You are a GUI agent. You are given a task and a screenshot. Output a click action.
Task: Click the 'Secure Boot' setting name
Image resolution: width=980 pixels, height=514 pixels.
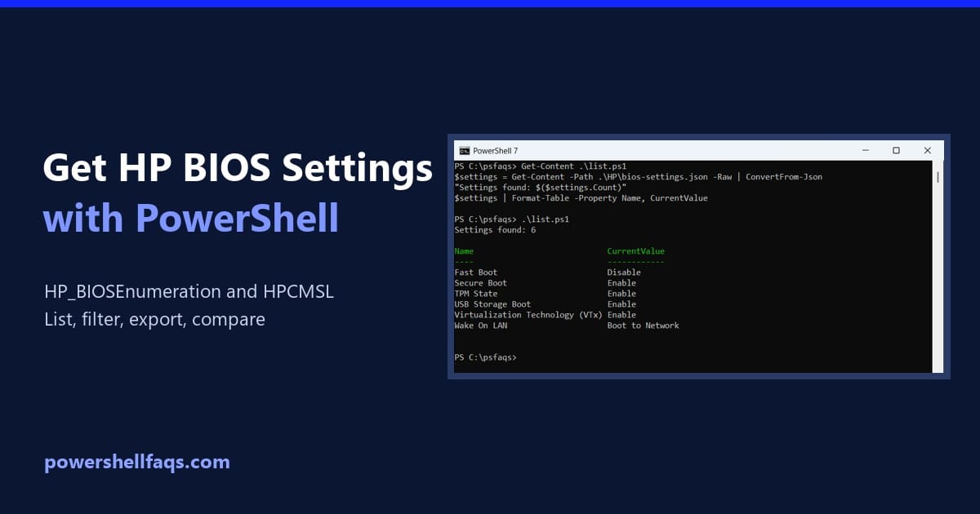pyautogui.click(x=481, y=283)
